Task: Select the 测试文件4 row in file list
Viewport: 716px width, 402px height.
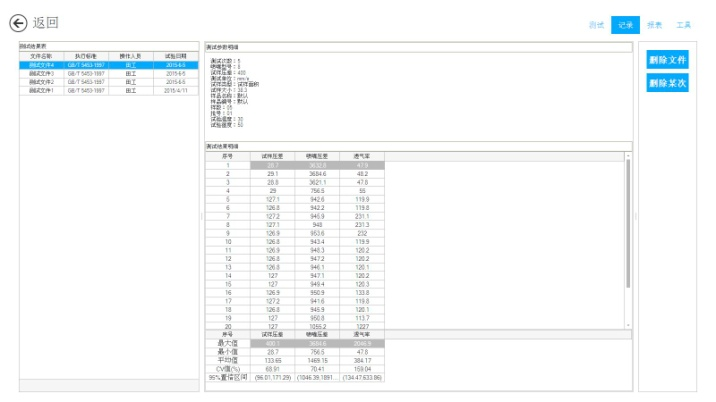Action: 40,65
